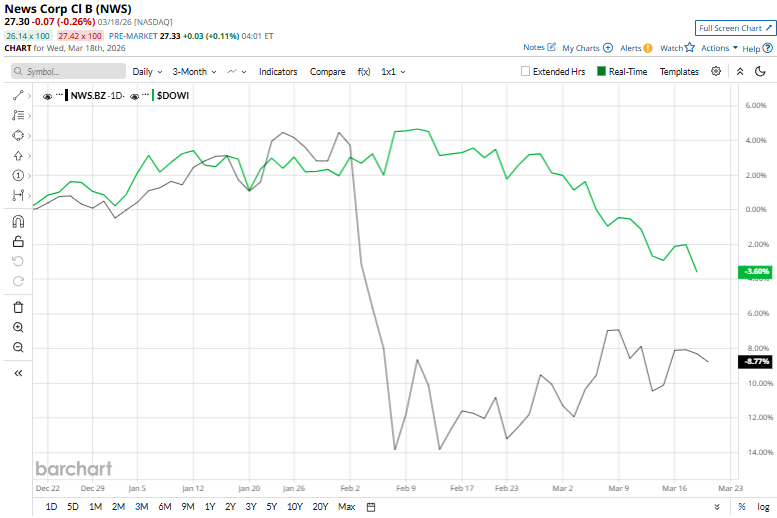Zoom out using the minus magnifier
The width and height of the screenshot is (777, 518).
18,347
